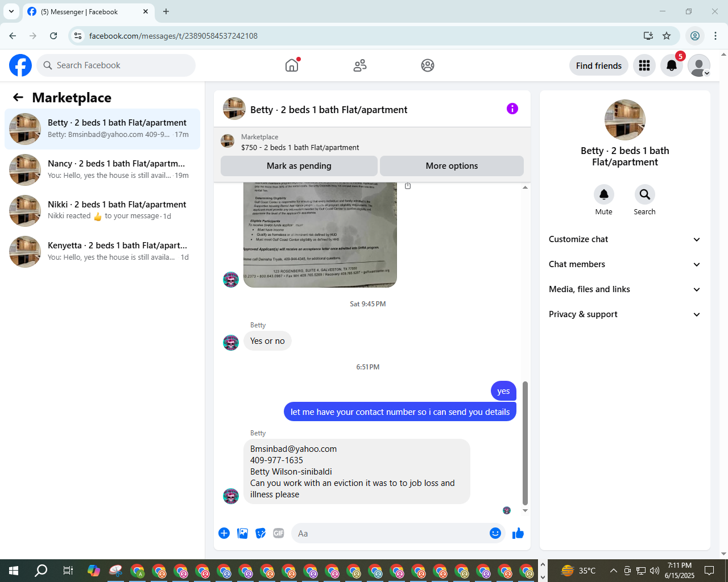Click the chat scrollbar thumb
The image size is (728, 582).
(525, 443)
